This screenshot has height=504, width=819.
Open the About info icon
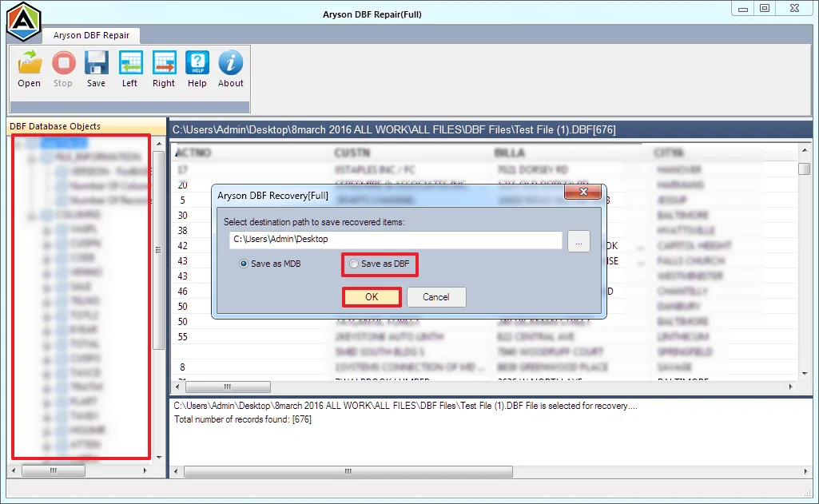(230, 62)
